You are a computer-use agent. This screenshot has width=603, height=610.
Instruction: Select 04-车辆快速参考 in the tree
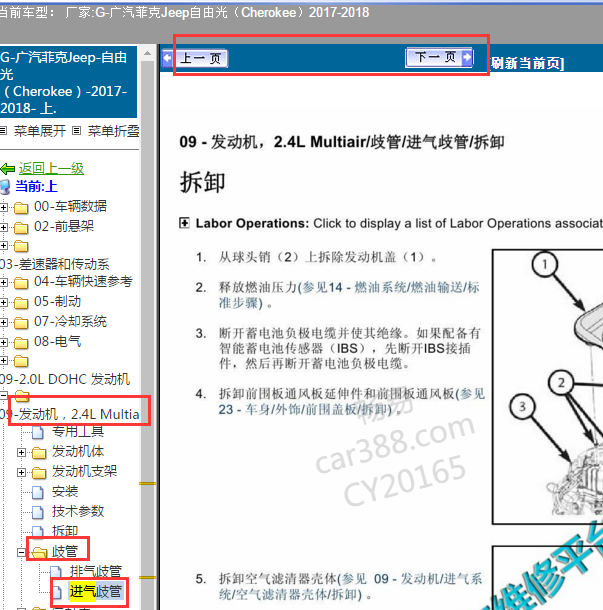click(x=83, y=281)
